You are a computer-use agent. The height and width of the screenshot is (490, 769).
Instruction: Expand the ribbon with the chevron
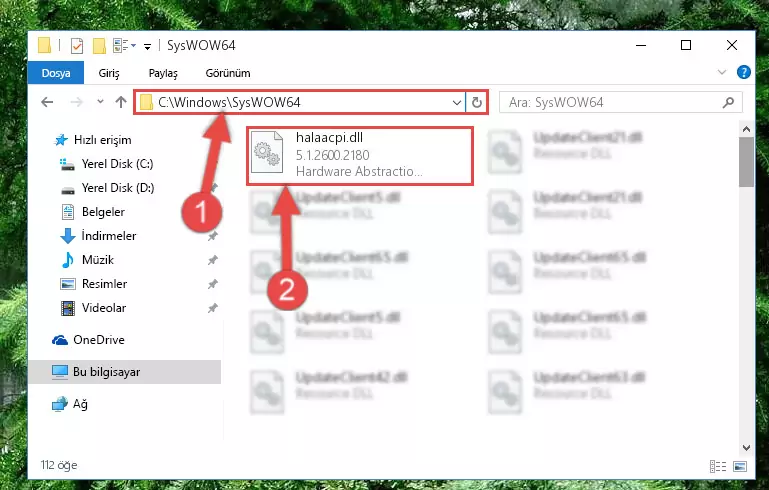721,72
